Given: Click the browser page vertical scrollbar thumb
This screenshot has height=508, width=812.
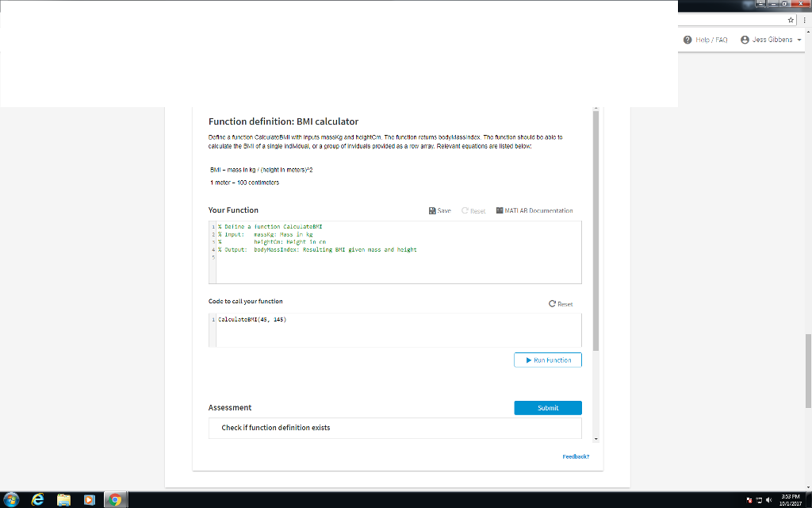Looking at the screenshot, I should point(808,371).
